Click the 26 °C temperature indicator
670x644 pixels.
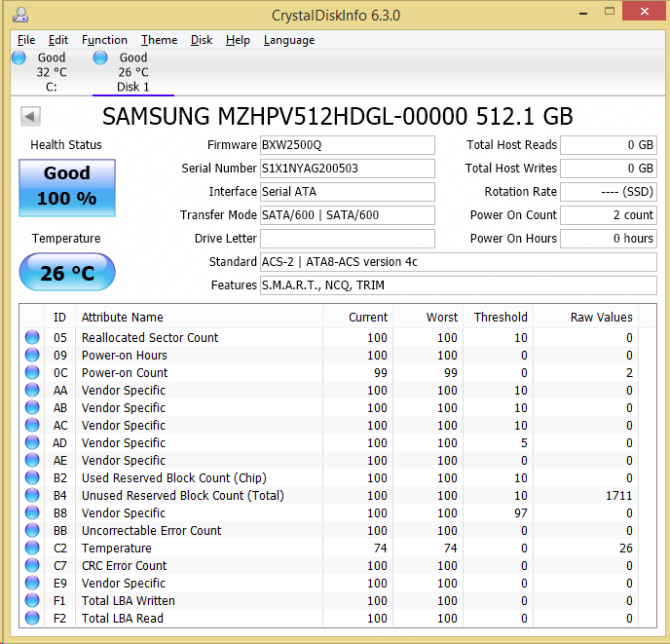click(67, 273)
